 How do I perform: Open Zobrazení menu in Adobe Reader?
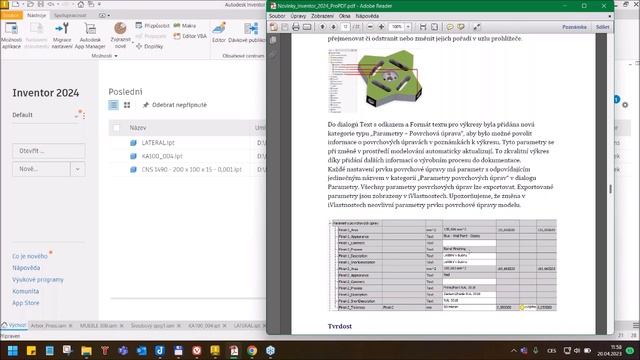click(x=322, y=16)
